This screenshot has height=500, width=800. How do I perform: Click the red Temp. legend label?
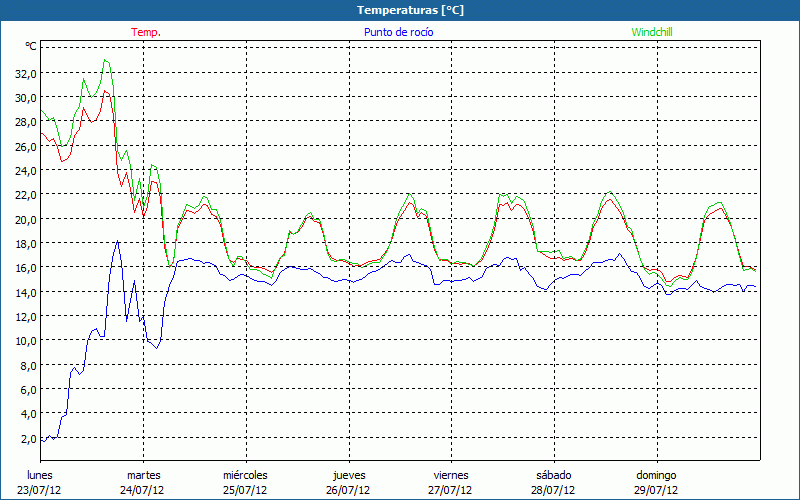pos(146,32)
